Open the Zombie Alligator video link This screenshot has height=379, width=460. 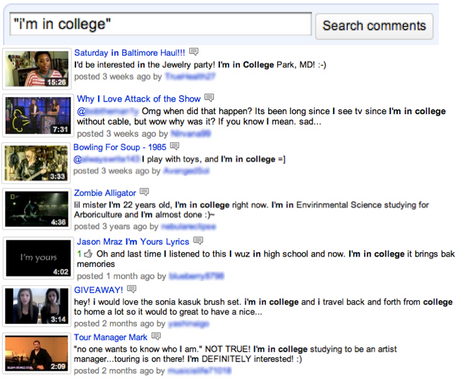pos(105,193)
